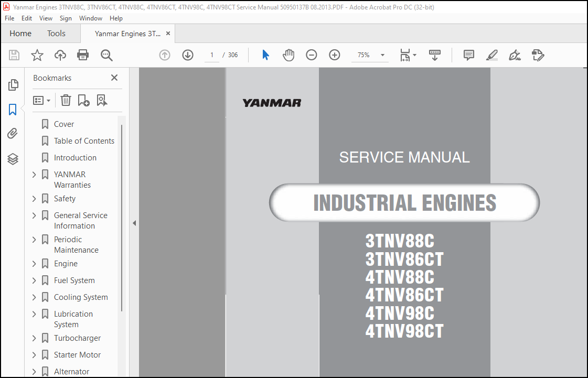Add new bookmark icon
The height and width of the screenshot is (378, 588).
tap(83, 100)
